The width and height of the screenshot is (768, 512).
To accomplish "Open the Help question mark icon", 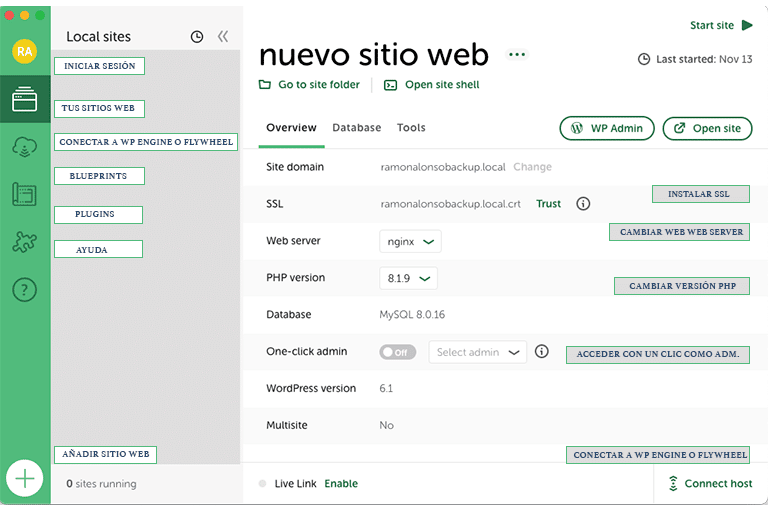I will click(24, 290).
